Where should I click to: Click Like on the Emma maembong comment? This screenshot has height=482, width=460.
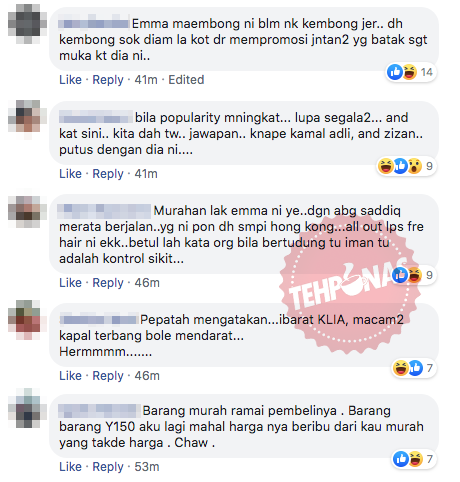(x=70, y=80)
